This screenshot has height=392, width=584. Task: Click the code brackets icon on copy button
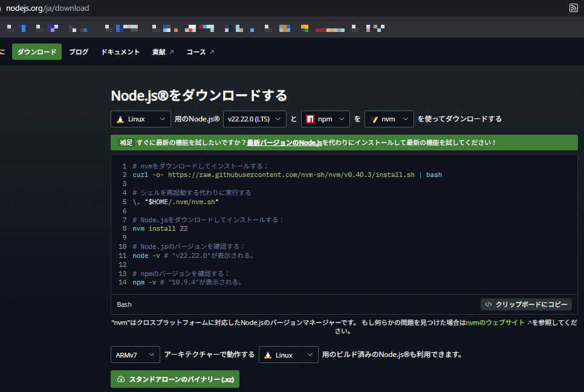(x=488, y=304)
